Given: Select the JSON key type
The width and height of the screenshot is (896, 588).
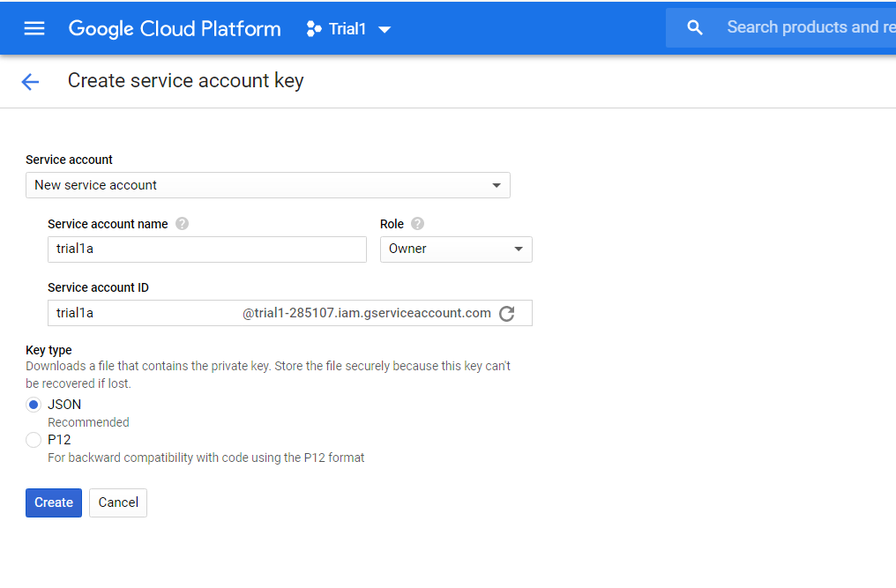Looking at the screenshot, I should pyautogui.click(x=34, y=405).
